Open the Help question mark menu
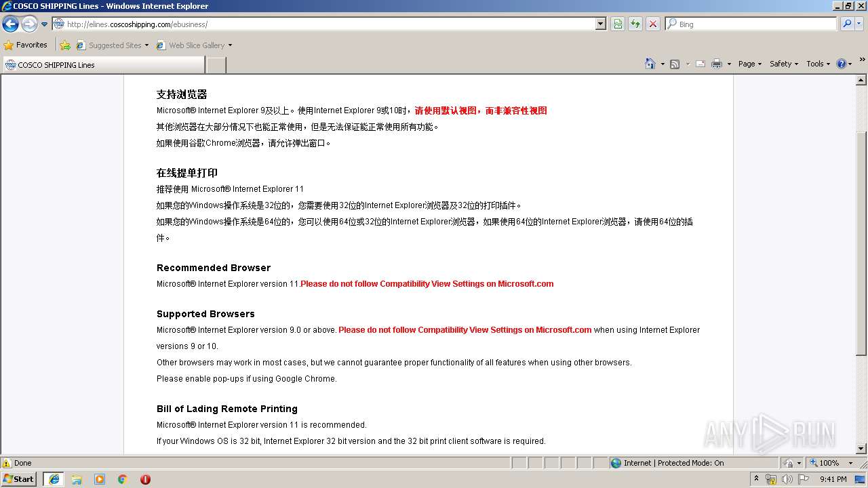 pos(844,64)
